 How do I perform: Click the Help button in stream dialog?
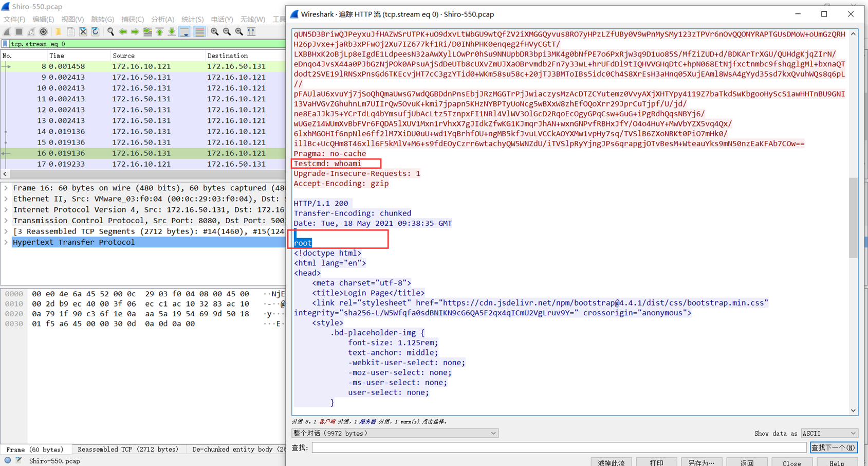pos(837,463)
